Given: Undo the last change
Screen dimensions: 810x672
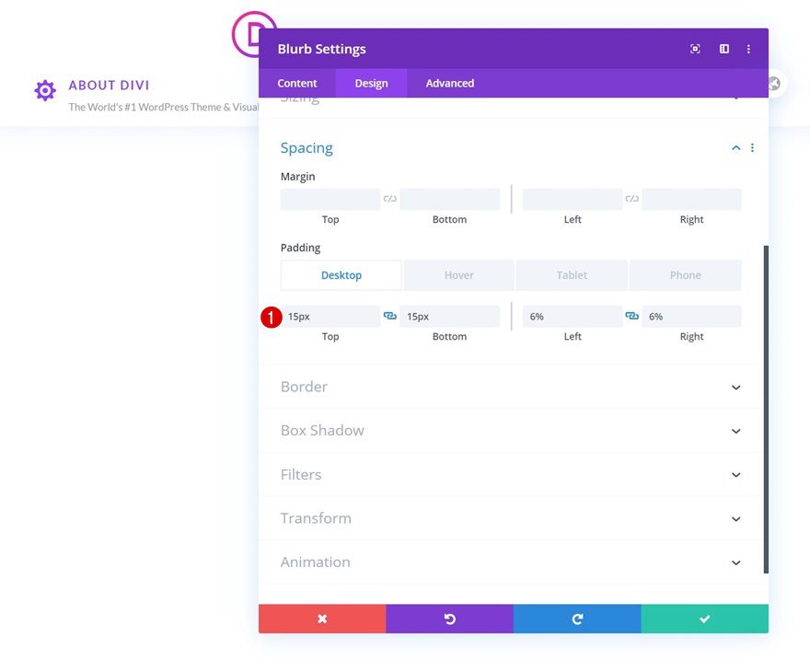Looking at the screenshot, I should tap(449, 618).
